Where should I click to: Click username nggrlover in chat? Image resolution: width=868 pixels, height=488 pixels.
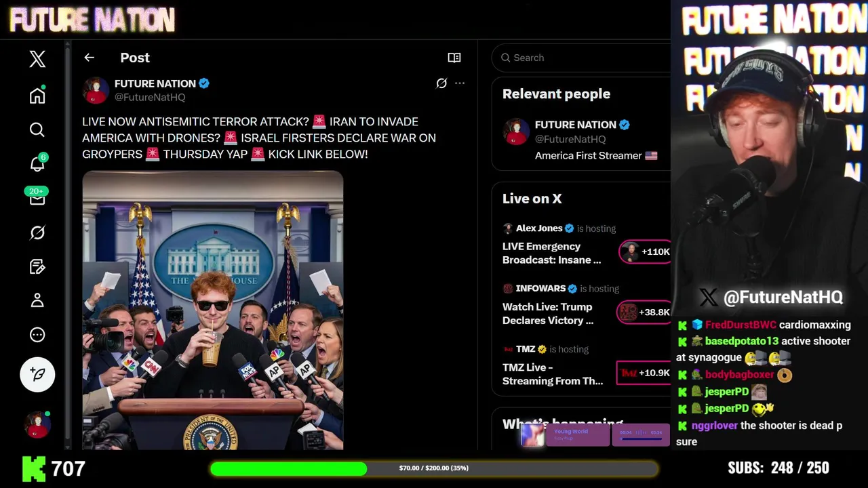point(715,426)
